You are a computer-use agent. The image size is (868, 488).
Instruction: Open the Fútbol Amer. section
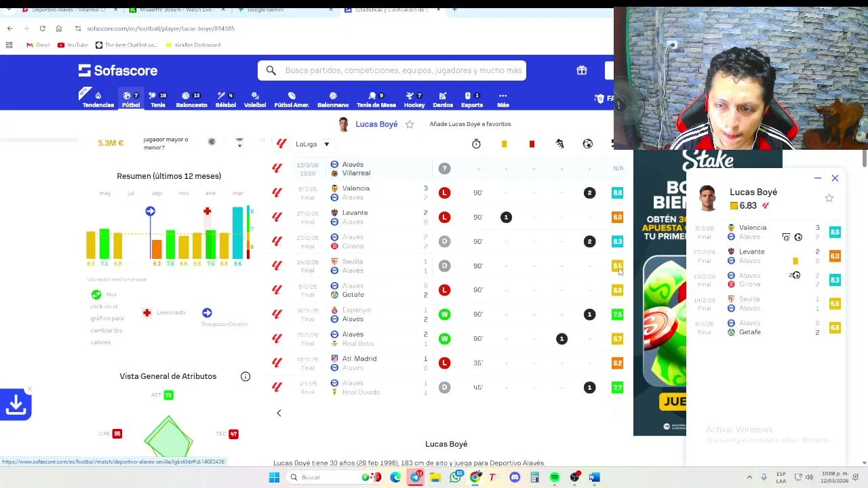coord(292,99)
